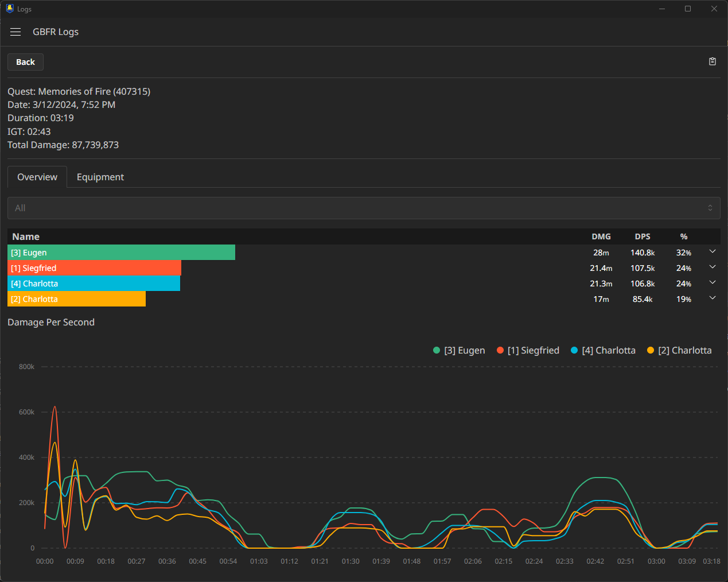The height and width of the screenshot is (582, 728).
Task: Expand the [2] Charlotta row chevron
Action: (x=713, y=298)
